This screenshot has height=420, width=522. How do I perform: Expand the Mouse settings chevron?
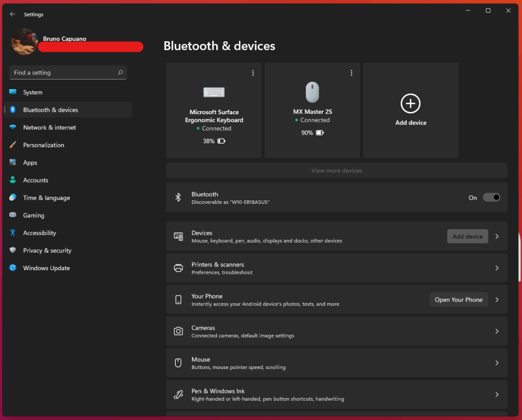click(497, 363)
